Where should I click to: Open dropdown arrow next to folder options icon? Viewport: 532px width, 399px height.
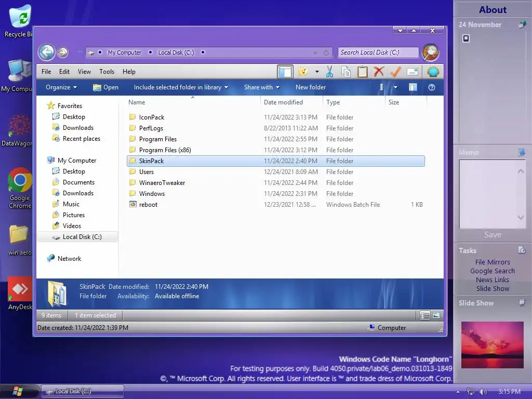317,72
